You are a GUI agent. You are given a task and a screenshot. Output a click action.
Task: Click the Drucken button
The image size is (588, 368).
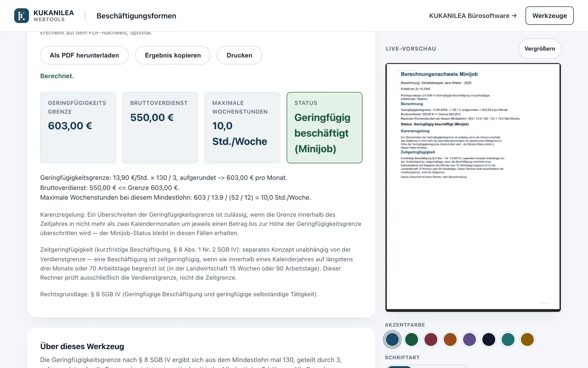click(239, 55)
